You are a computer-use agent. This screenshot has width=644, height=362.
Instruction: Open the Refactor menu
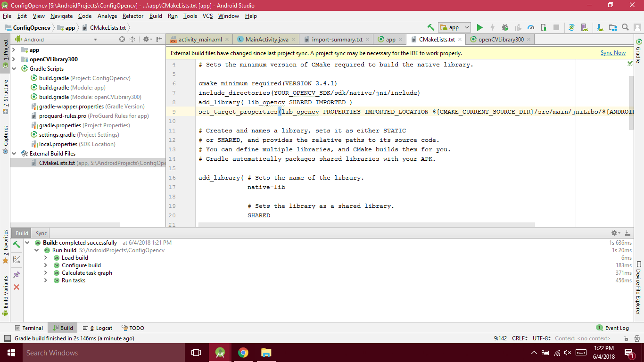tap(133, 16)
